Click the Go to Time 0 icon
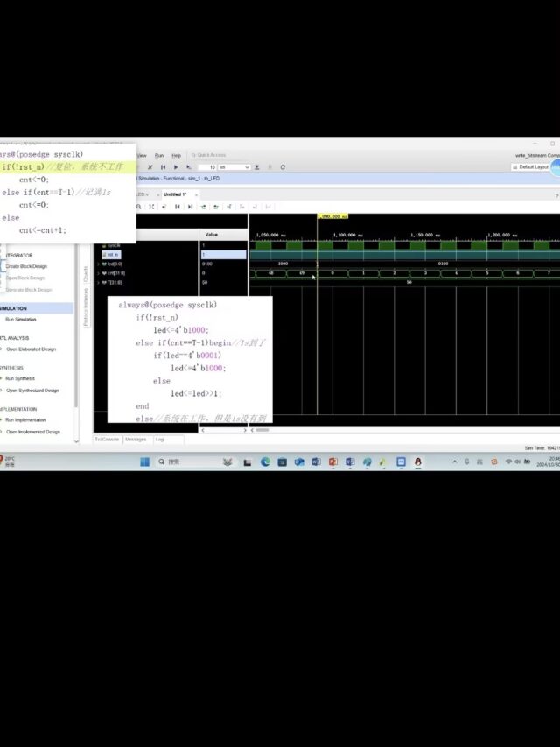 [178, 207]
